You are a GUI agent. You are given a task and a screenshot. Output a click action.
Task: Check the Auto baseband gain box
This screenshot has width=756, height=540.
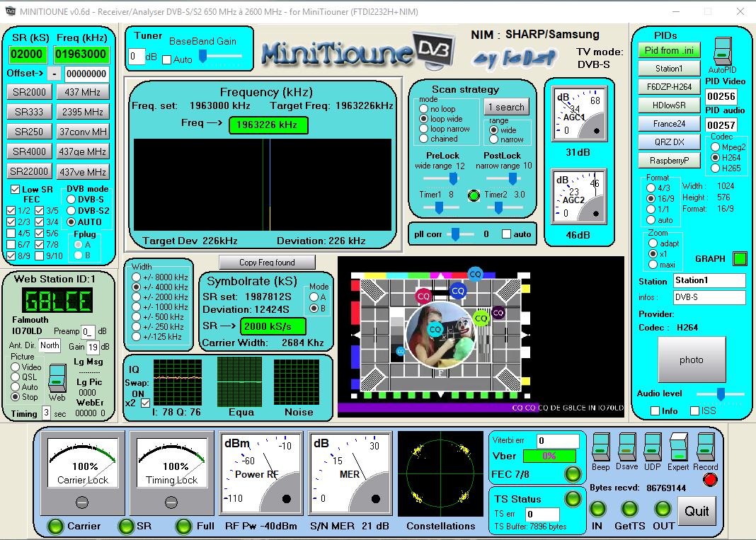click(167, 60)
